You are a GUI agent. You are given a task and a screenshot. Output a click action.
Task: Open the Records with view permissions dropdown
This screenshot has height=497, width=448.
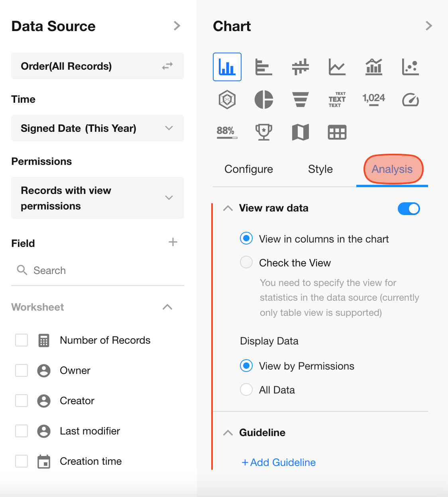tap(97, 198)
